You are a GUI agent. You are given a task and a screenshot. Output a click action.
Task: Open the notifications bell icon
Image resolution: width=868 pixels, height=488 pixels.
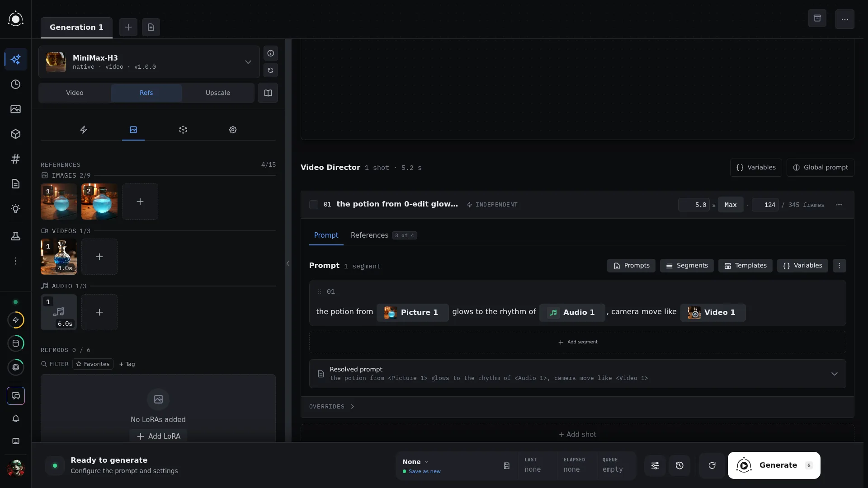(15, 418)
